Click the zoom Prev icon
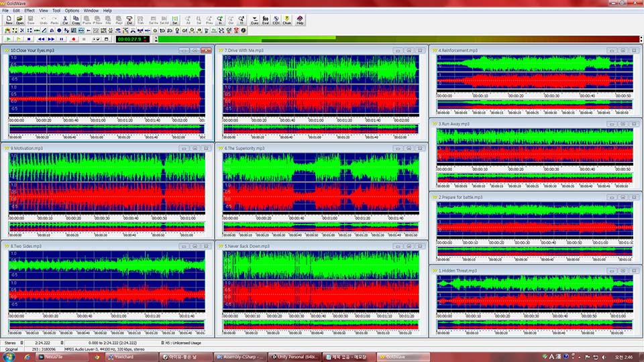Viewport: 644px width, 362px height. [209, 20]
